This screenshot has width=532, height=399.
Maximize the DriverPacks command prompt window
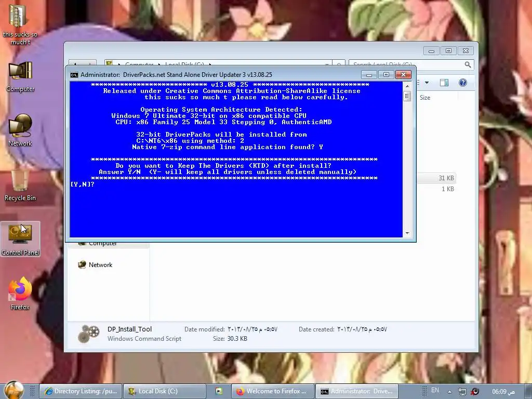386,75
